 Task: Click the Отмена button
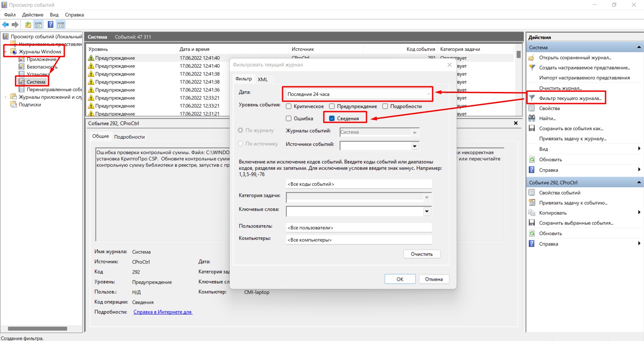tap(434, 279)
